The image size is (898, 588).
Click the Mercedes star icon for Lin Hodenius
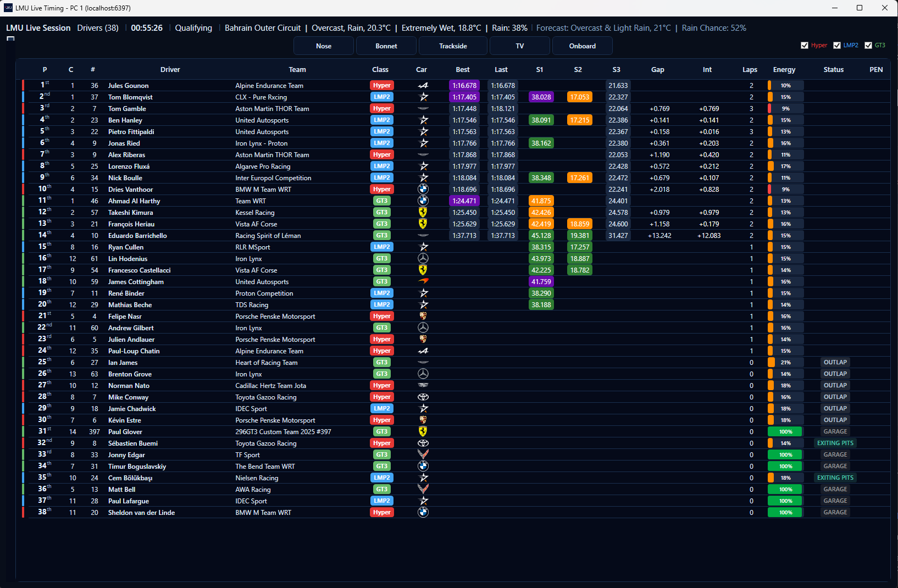(423, 258)
